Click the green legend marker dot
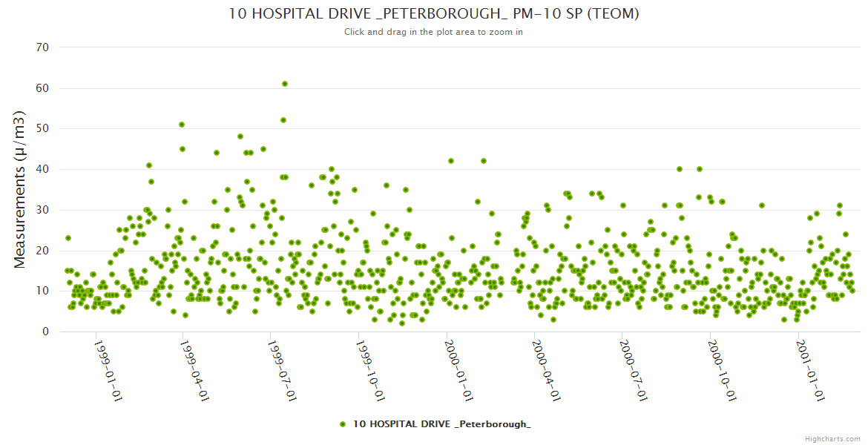Image resolution: width=868 pixels, height=445 pixels. [x=342, y=424]
